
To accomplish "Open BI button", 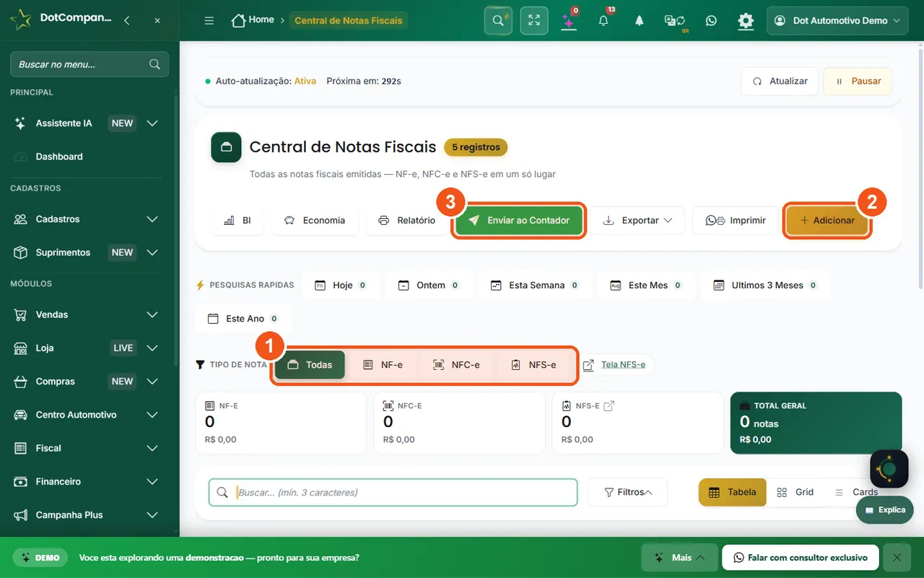I will (x=237, y=220).
